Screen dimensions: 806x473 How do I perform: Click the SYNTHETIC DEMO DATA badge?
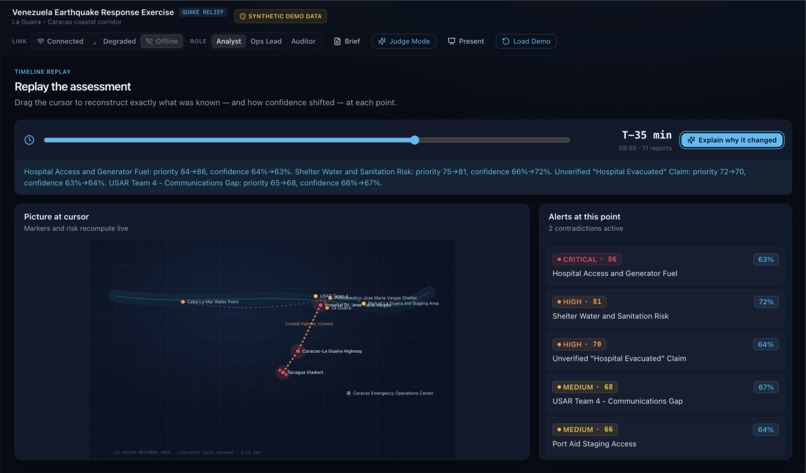pyautogui.click(x=280, y=16)
